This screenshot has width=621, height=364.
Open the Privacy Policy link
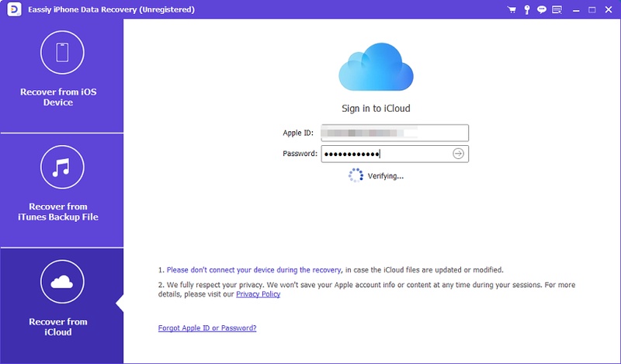click(258, 294)
